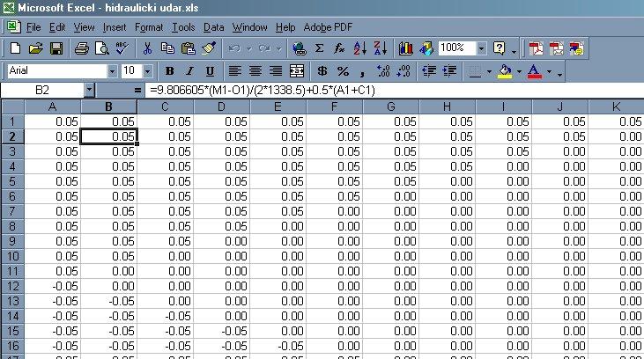Expand the Arial font dropdown
The height and width of the screenshot is (359, 644).
[112, 71]
